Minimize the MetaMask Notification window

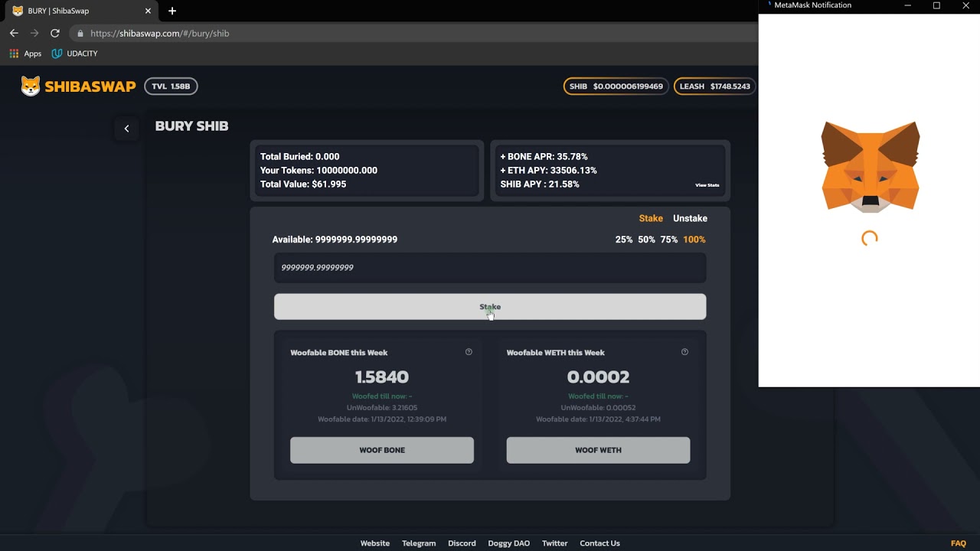(x=908, y=5)
